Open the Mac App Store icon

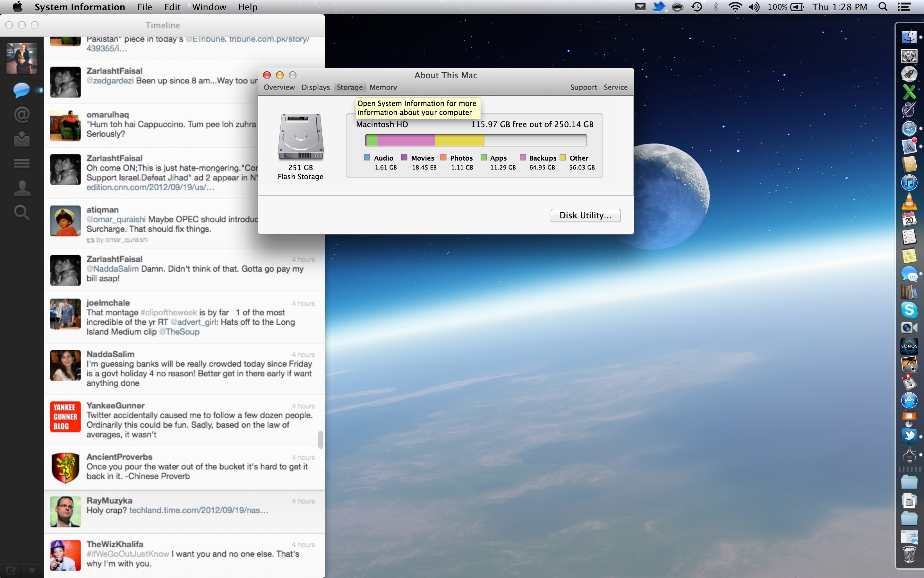coord(909,400)
